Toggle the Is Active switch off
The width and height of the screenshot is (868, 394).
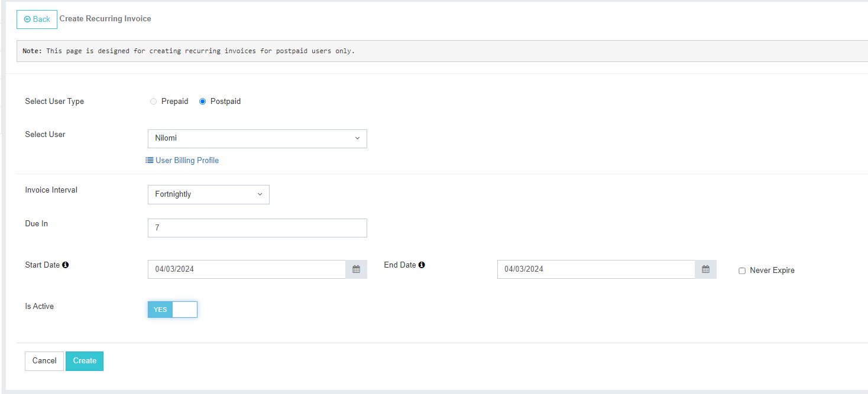[172, 310]
